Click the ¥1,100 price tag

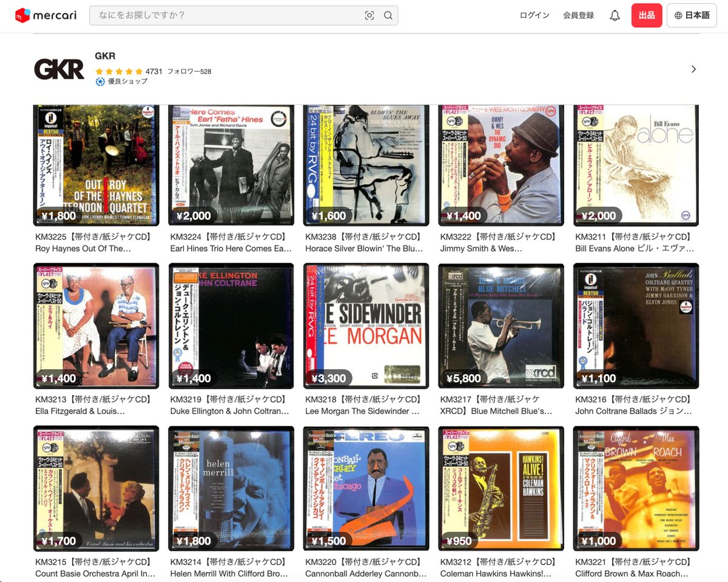pyautogui.click(x=599, y=378)
